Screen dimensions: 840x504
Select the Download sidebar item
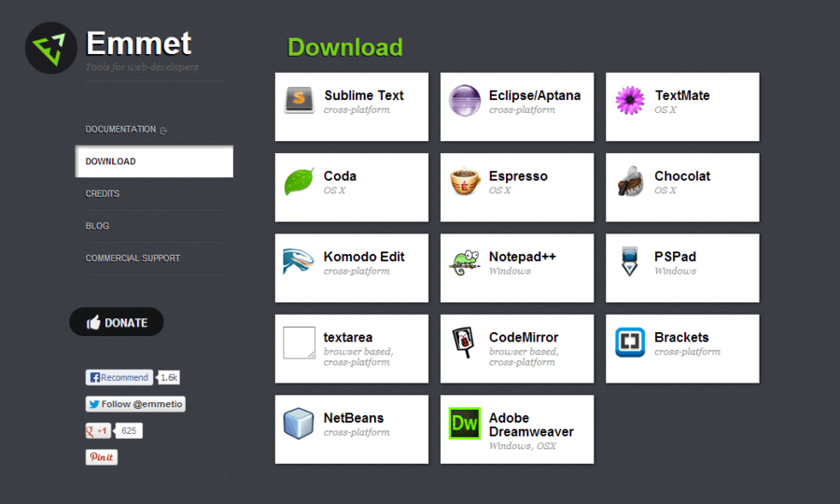pyautogui.click(x=154, y=161)
